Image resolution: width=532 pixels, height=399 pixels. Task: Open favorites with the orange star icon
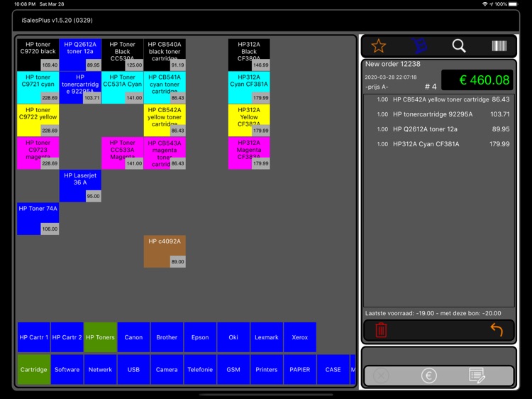coord(378,46)
